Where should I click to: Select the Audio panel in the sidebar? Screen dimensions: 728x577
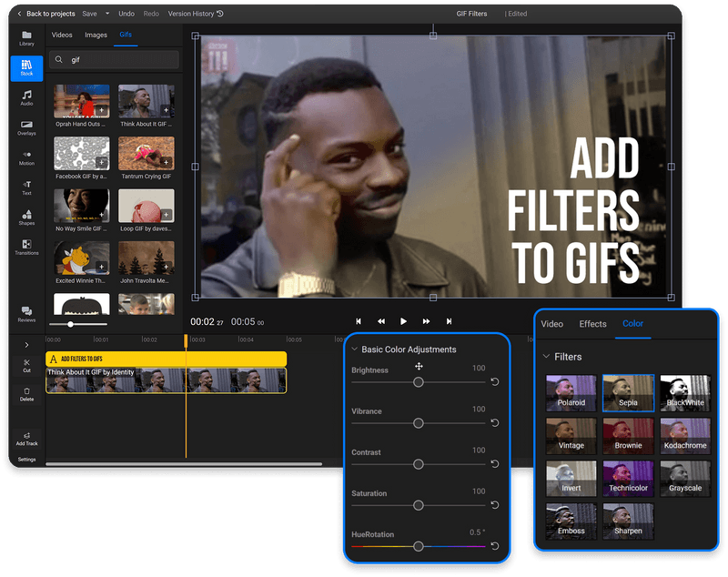tap(26, 98)
